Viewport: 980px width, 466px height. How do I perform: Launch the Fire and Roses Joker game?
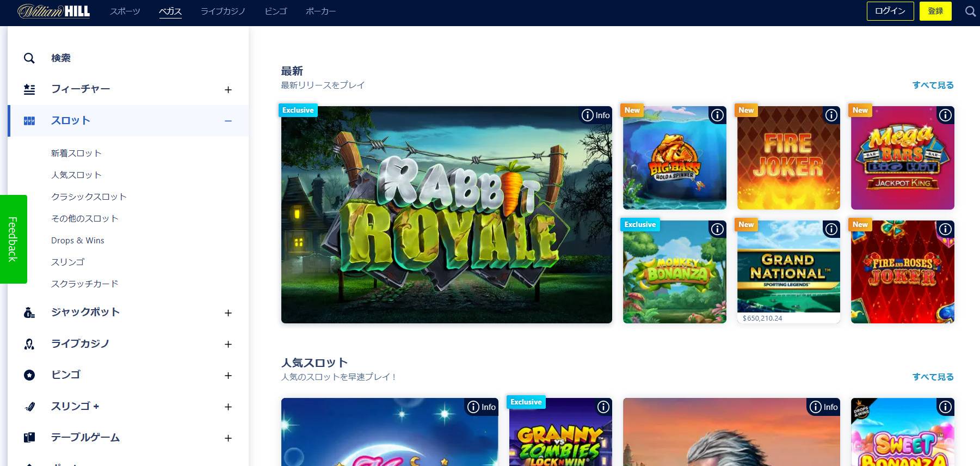903,272
